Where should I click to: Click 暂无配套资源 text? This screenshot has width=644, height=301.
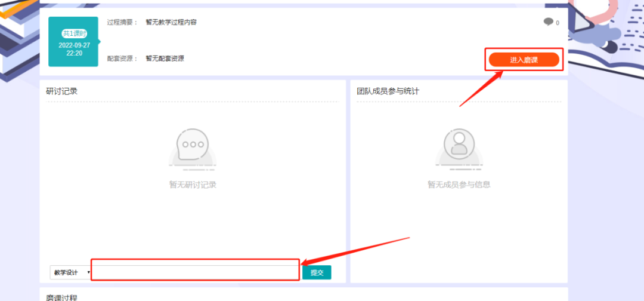tap(165, 59)
